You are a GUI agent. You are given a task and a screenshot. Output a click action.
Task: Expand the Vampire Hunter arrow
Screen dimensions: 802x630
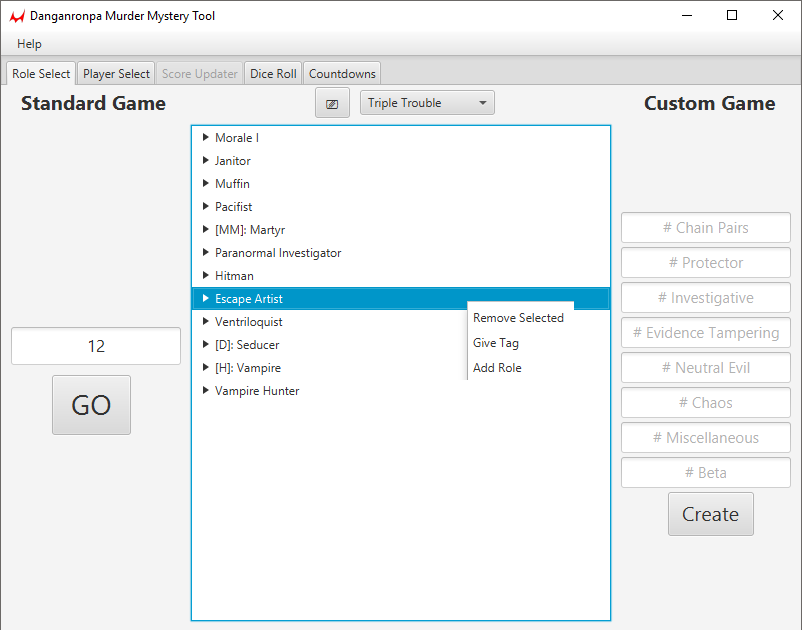click(206, 390)
